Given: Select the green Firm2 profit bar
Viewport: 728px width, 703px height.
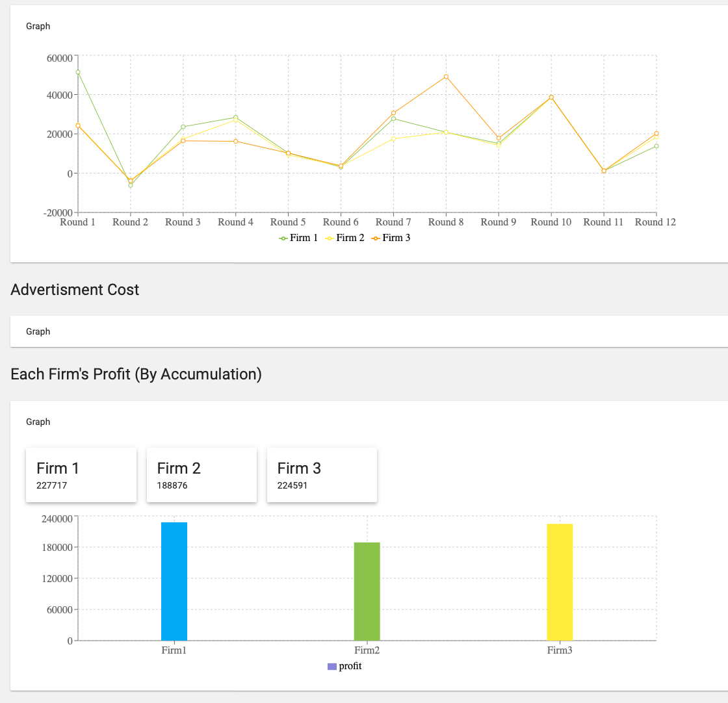Looking at the screenshot, I should 367,592.
